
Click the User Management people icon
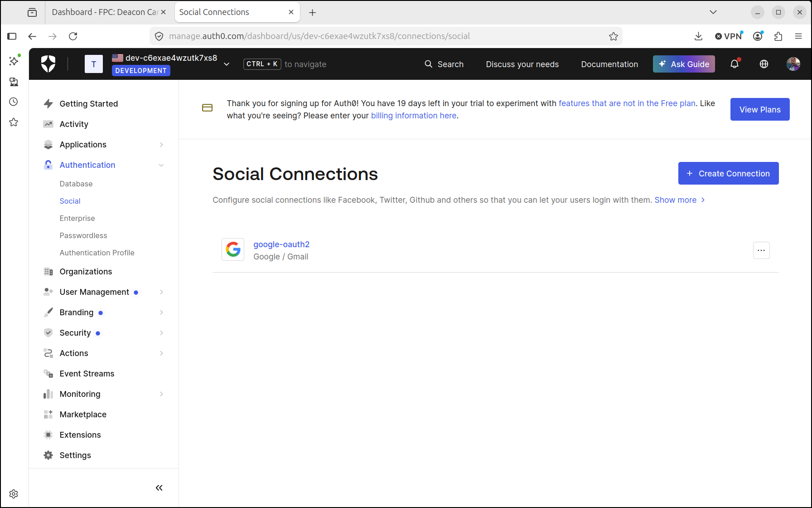tap(48, 292)
